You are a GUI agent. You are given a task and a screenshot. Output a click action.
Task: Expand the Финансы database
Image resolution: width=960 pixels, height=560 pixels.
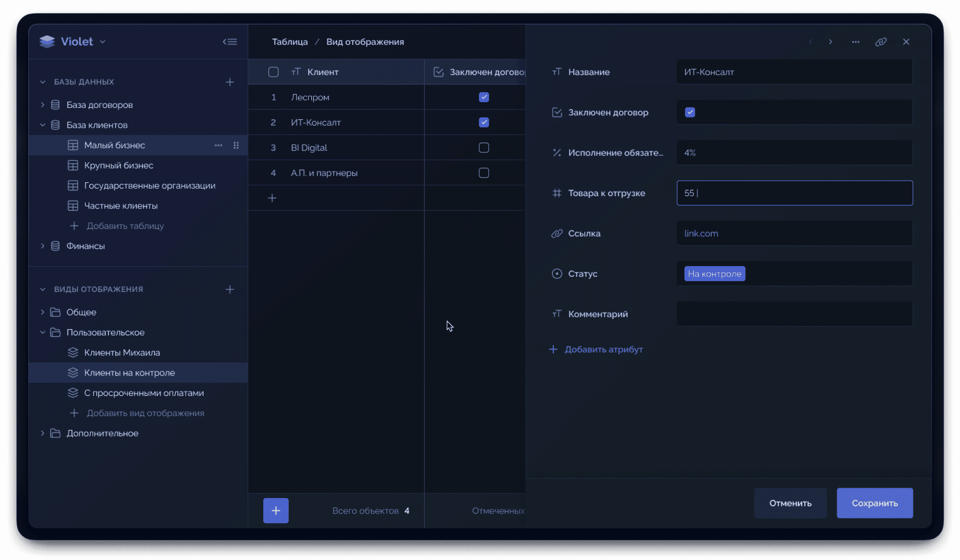pos(43,246)
